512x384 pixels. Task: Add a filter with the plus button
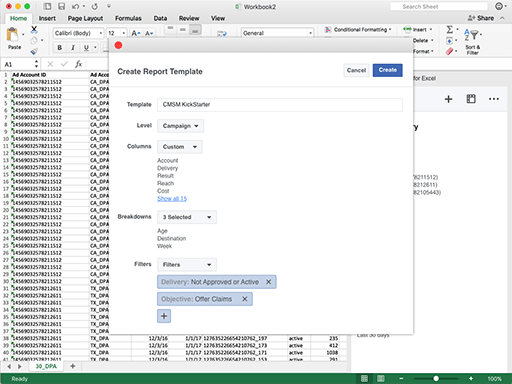pos(164,316)
